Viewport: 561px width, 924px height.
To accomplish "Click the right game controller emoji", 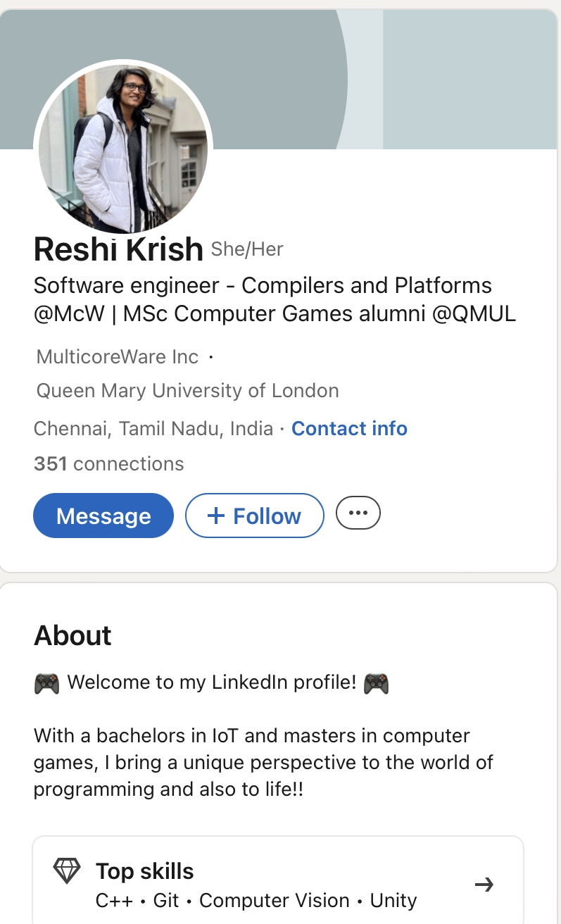I will click(x=376, y=682).
